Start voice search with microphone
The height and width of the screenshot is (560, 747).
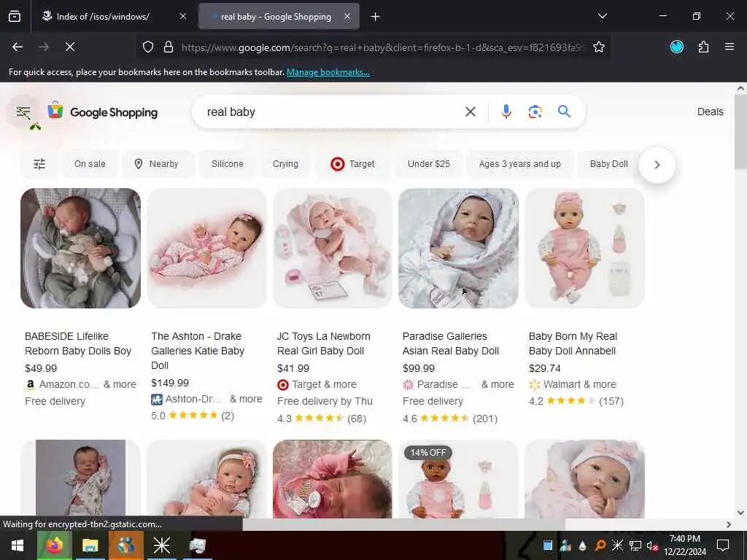click(506, 112)
